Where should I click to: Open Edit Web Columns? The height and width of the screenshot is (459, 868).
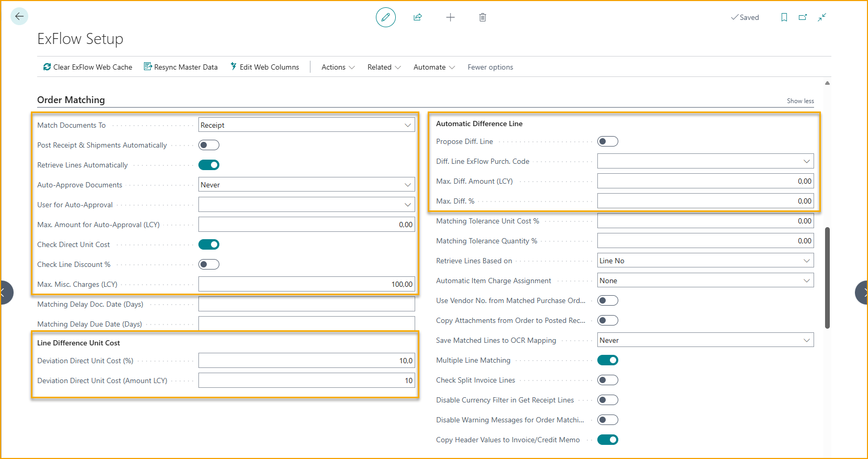[265, 67]
